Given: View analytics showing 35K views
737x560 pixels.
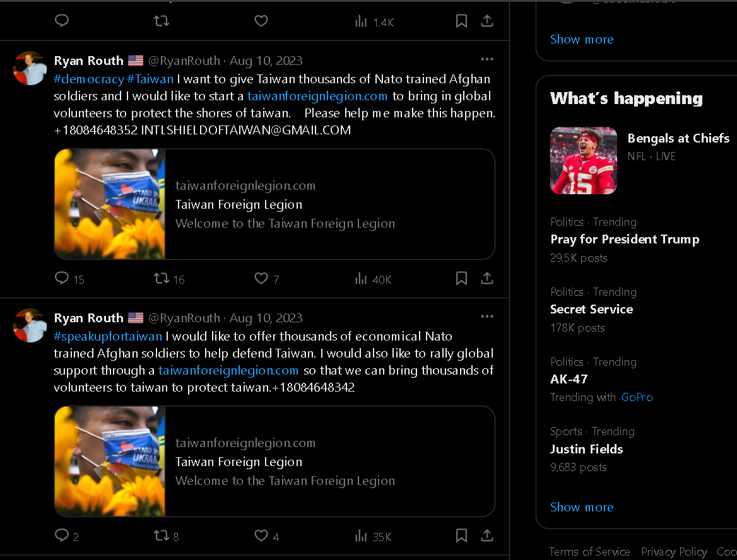Looking at the screenshot, I should tap(373, 536).
